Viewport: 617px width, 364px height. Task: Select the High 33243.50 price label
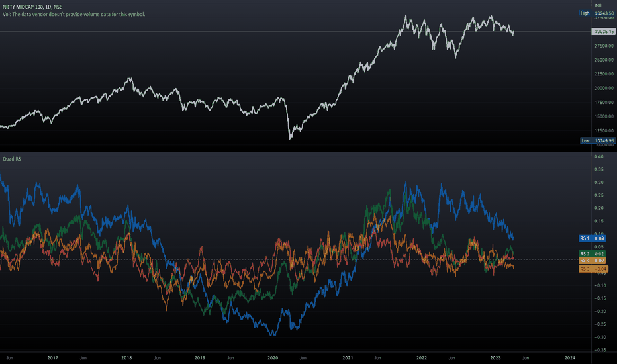597,13
